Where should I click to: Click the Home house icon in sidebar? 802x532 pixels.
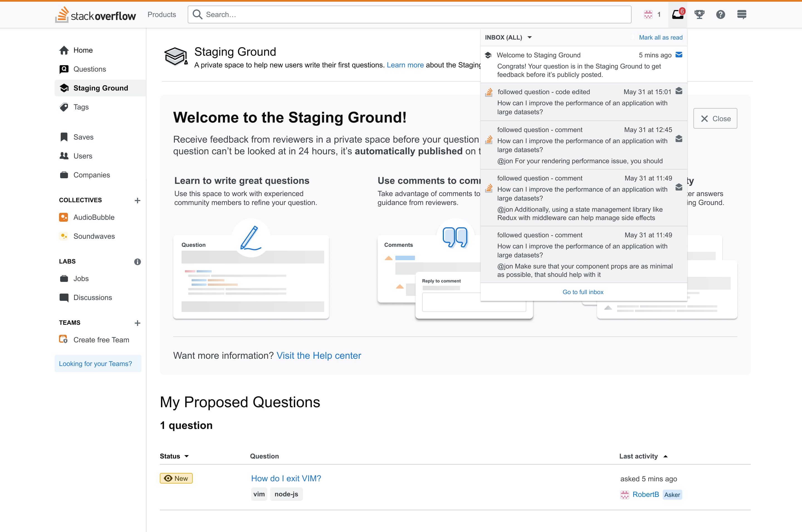tap(64, 50)
